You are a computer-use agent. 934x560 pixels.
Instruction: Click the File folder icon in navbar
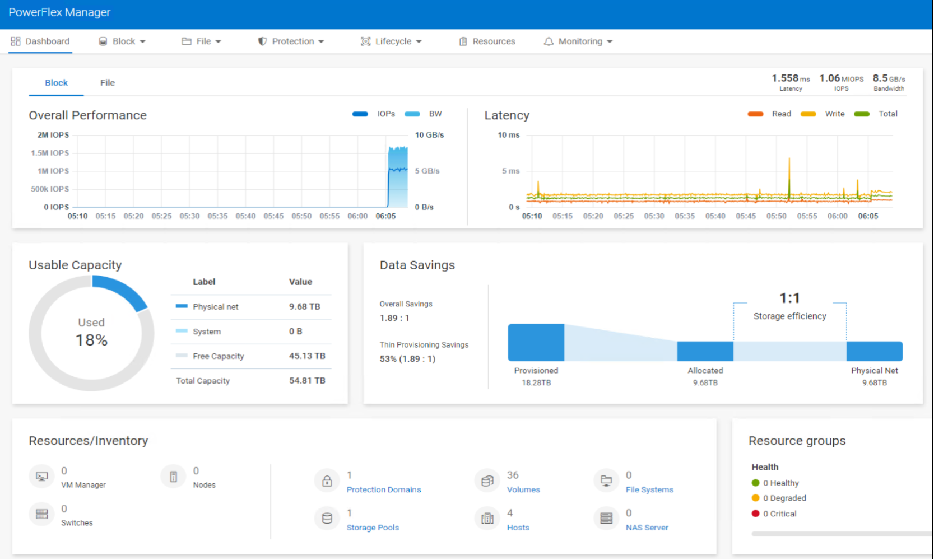pos(187,41)
